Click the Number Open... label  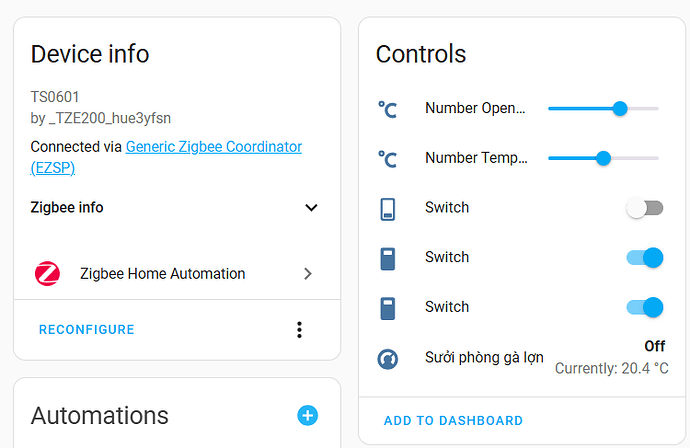click(475, 108)
